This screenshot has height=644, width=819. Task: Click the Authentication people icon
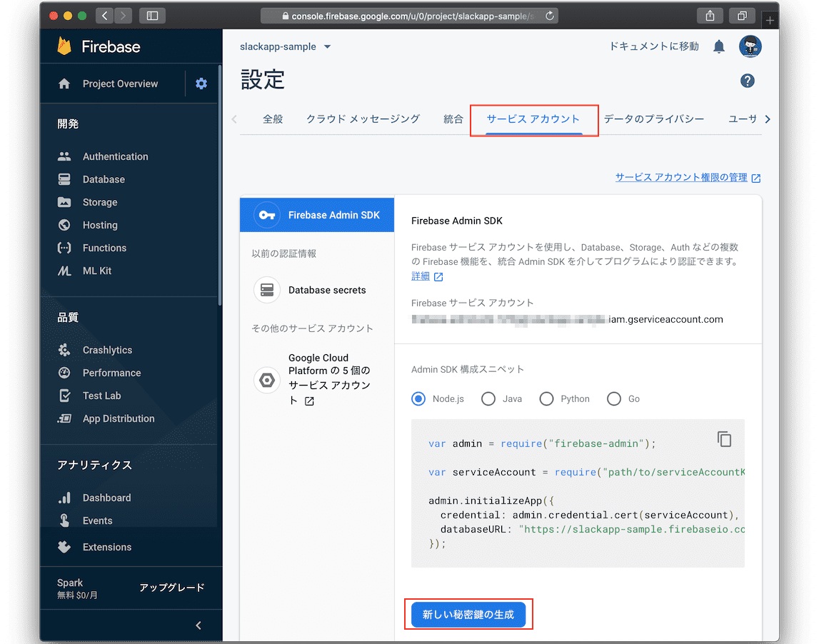(x=64, y=156)
